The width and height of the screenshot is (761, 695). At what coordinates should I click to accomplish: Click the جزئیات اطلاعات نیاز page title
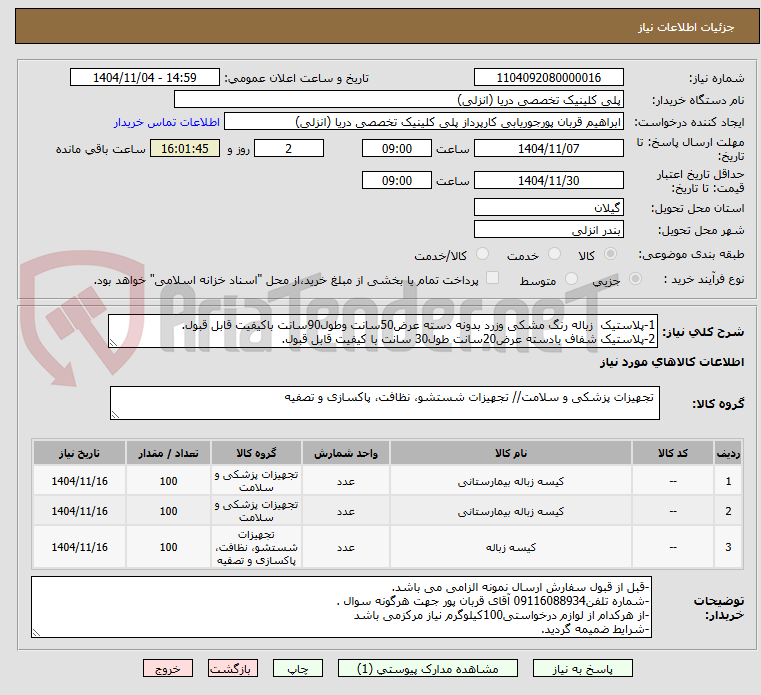(x=686, y=27)
